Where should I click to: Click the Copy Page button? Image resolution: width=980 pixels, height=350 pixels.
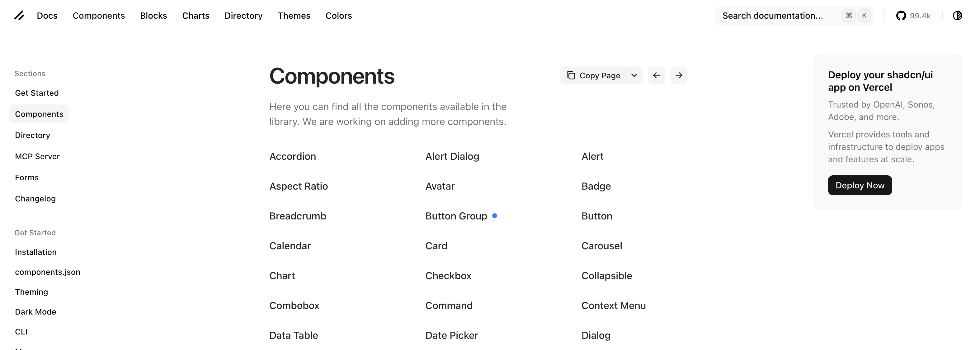[x=593, y=75]
